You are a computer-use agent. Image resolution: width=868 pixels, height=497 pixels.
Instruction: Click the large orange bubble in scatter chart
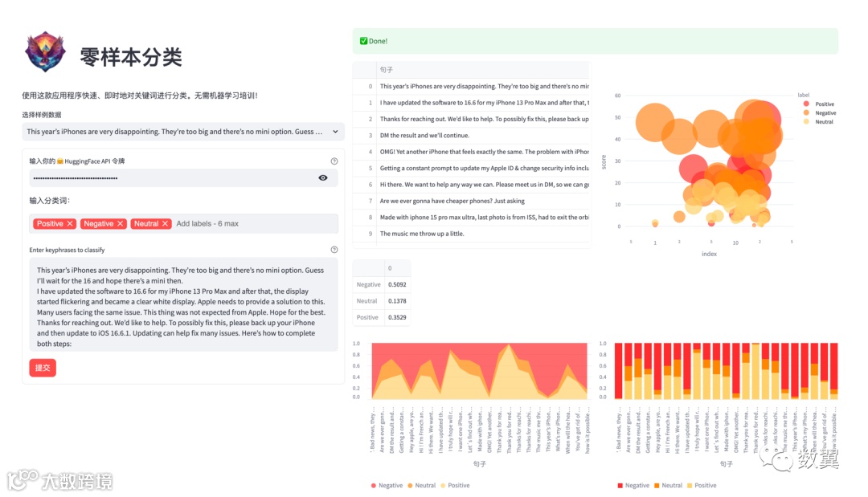(655, 124)
